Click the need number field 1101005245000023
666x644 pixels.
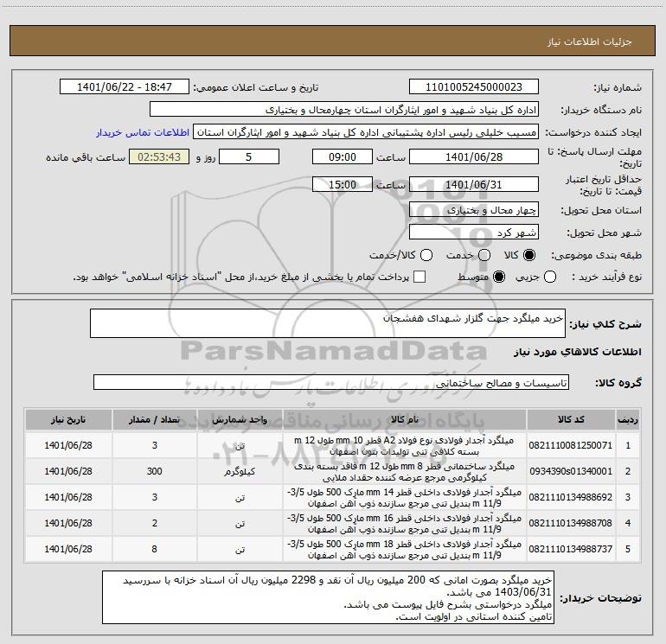[x=474, y=87]
